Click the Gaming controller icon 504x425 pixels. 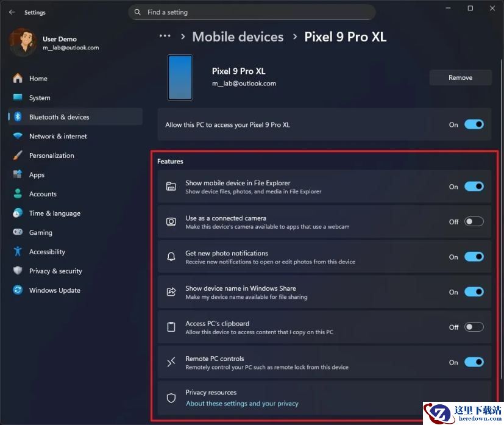pyautogui.click(x=18, y=232)
